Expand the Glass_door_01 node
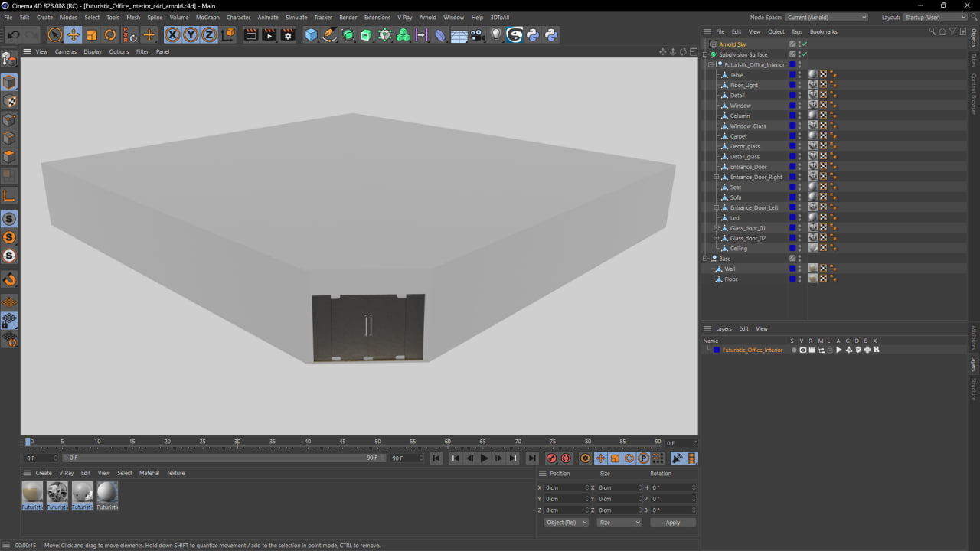The image size is (980, 551). click(x=716, y=228)
